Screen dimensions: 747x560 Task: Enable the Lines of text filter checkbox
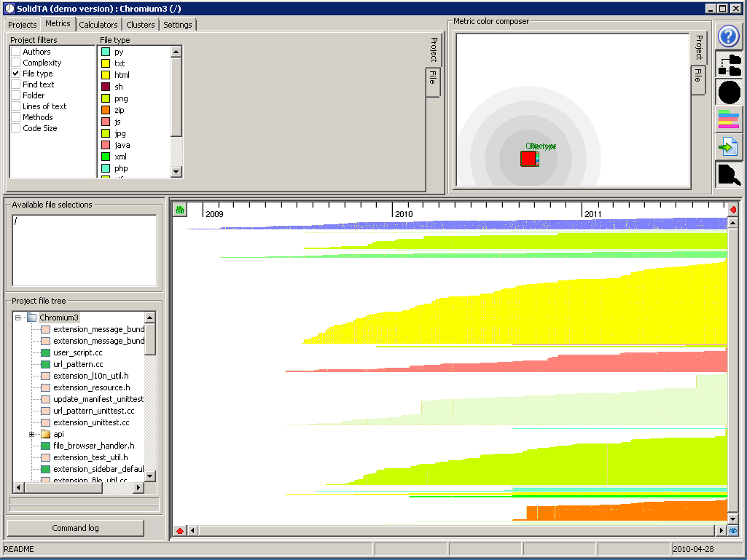16,106
